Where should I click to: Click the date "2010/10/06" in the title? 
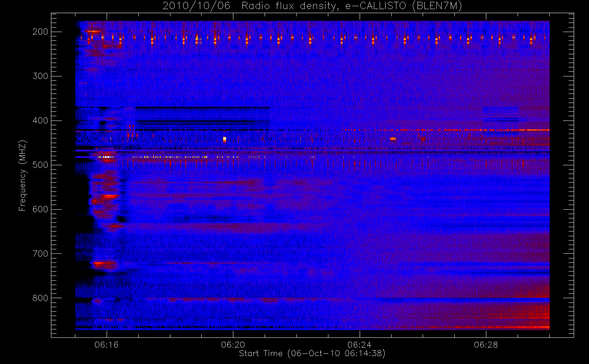(x=196, y=6)
